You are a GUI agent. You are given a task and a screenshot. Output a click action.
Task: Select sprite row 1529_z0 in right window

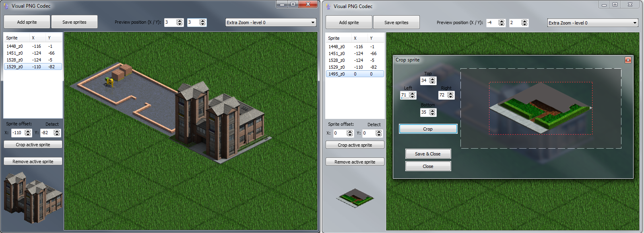click(355, 67)
